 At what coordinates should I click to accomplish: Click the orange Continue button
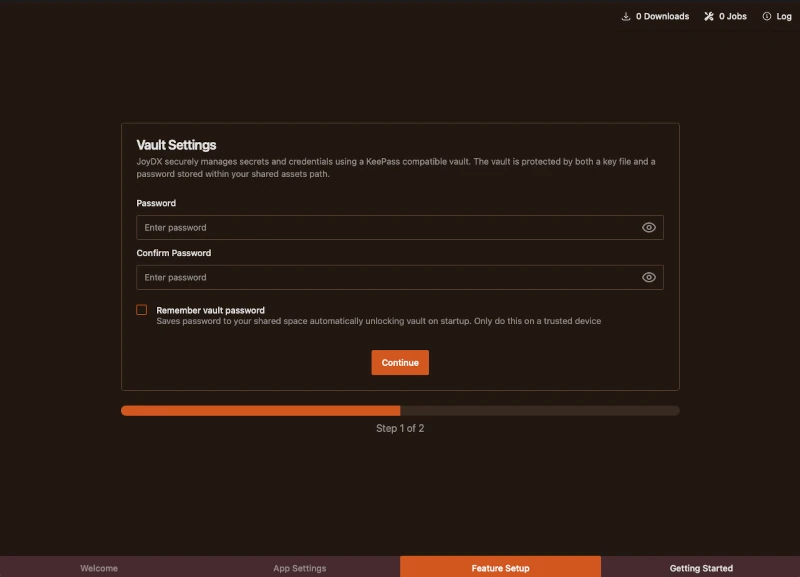coord(400,363)
